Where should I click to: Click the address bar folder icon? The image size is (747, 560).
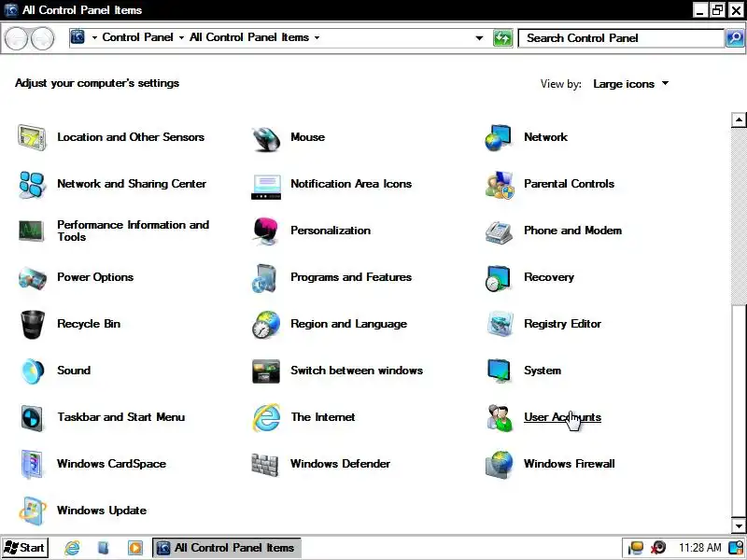pos(78,37)
